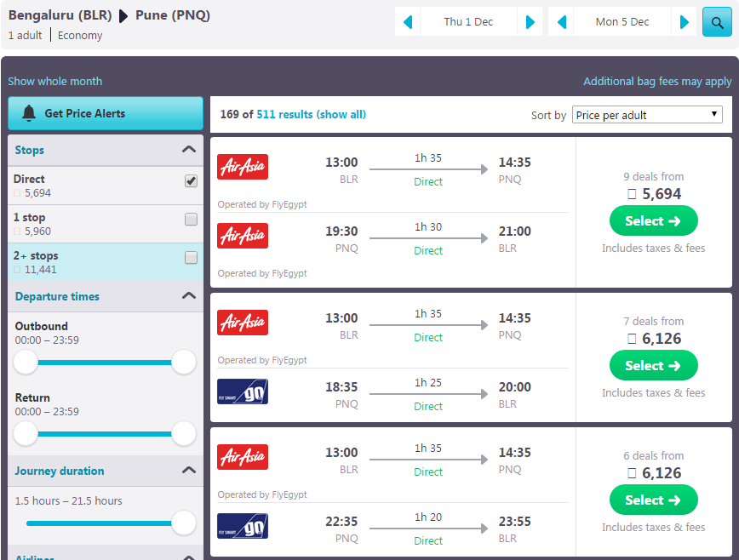Go to previous day before Mon 5 Dec

pos(561,21)
